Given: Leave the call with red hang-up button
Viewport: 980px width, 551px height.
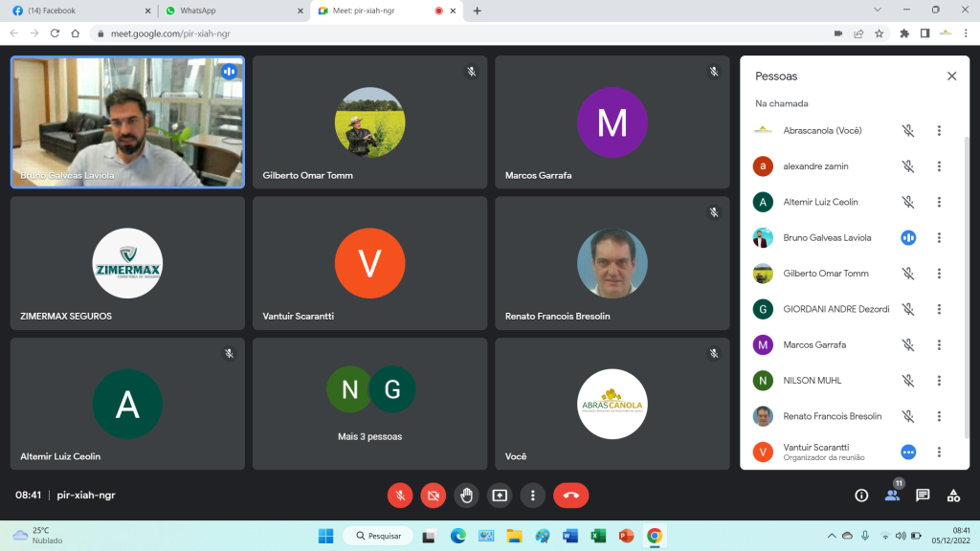Looking at the screenshot, I should point(570,495).
